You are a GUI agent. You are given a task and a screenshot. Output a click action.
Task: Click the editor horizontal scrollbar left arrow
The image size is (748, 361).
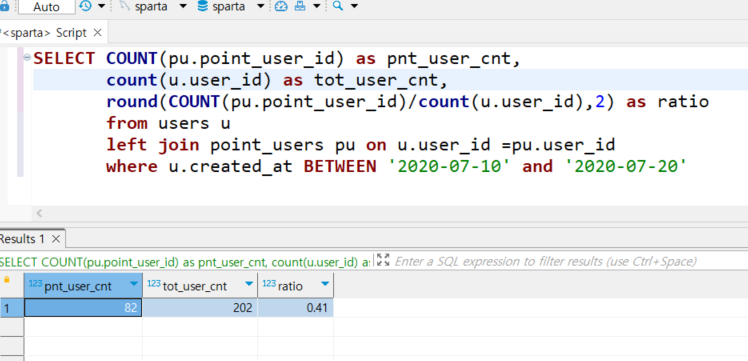coord(40,213)
